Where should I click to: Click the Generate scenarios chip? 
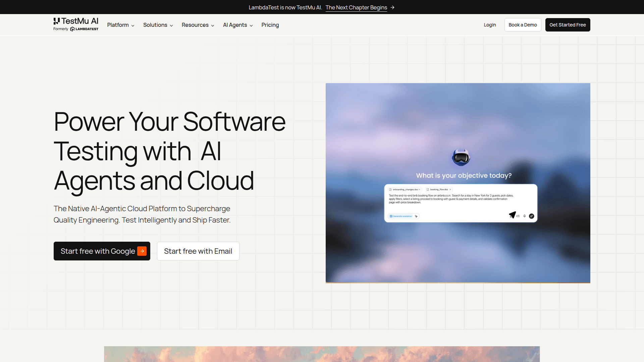(400, 216)
